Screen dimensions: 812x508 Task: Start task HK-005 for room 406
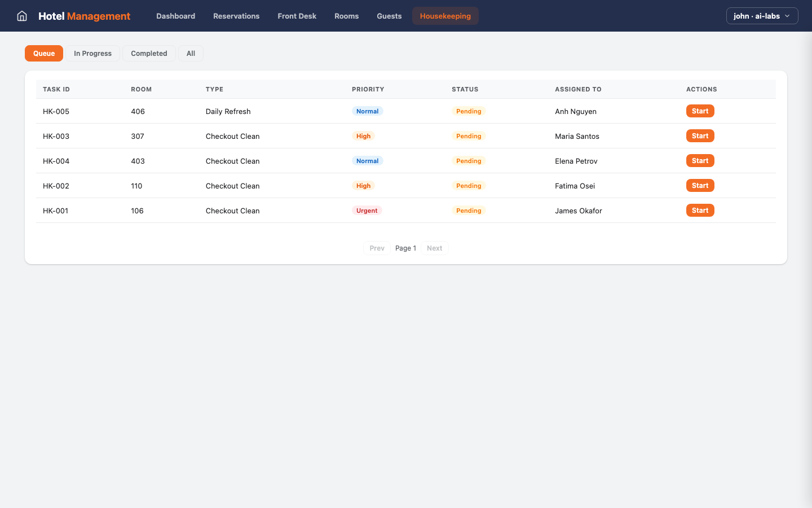point(700,111)
